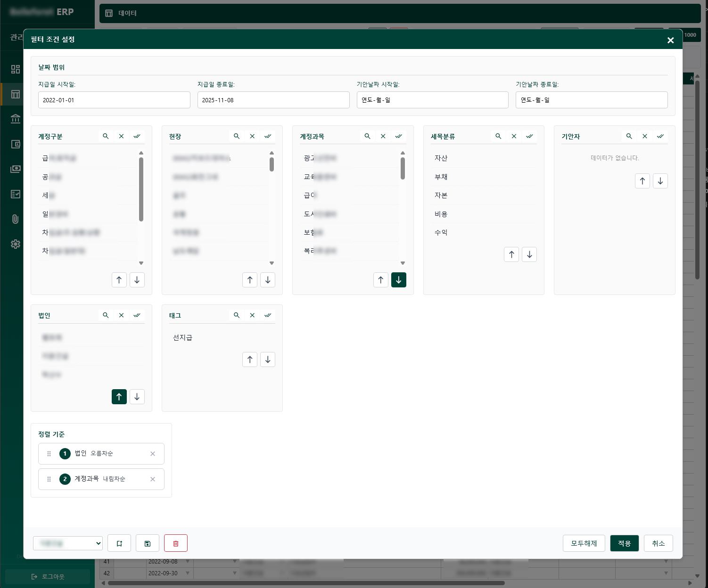Select all items in 계정과목 panel
Screen dimensions: 708x588
pos(399,136)
